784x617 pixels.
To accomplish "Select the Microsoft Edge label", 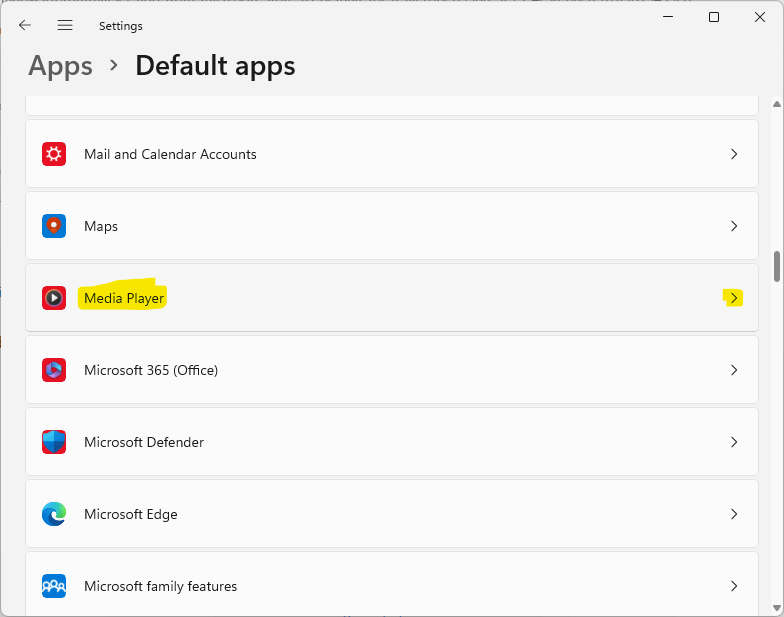I will pyautogui.click(x=131, y=514).
